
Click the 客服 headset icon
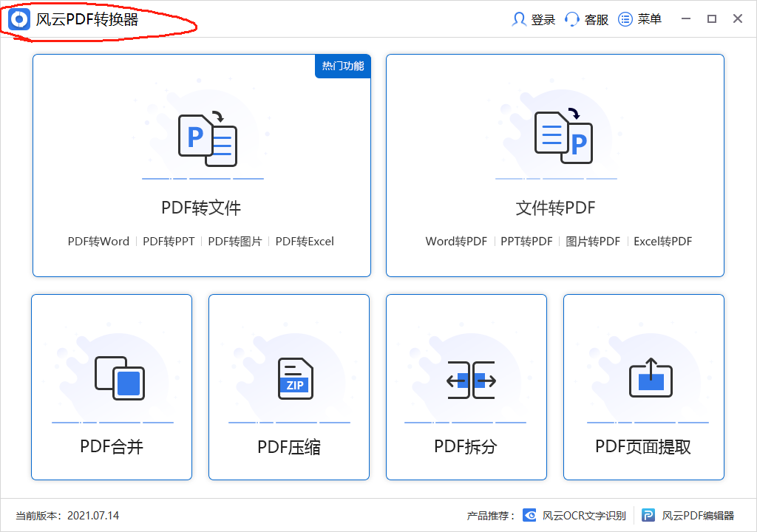(x=572, y=19)
